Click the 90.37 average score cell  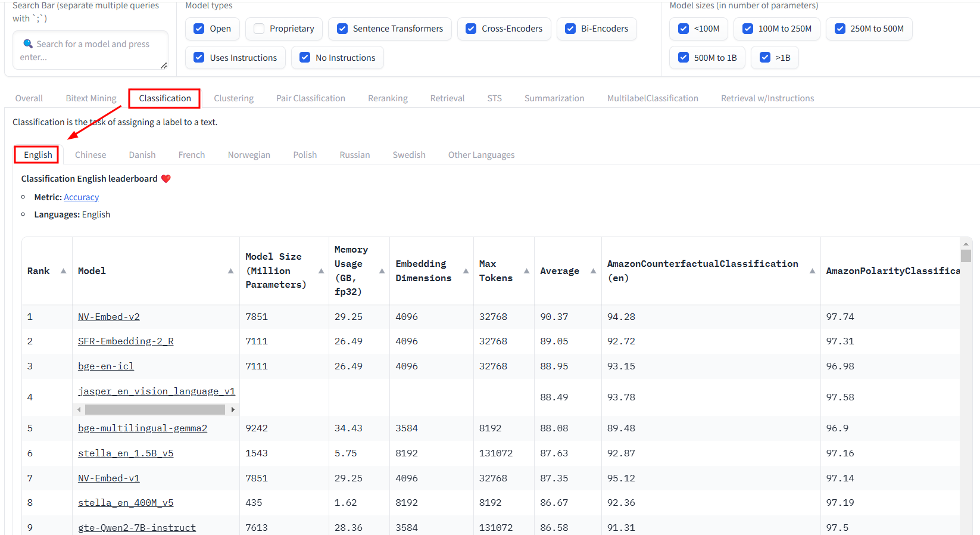click(x=568, y=317)
